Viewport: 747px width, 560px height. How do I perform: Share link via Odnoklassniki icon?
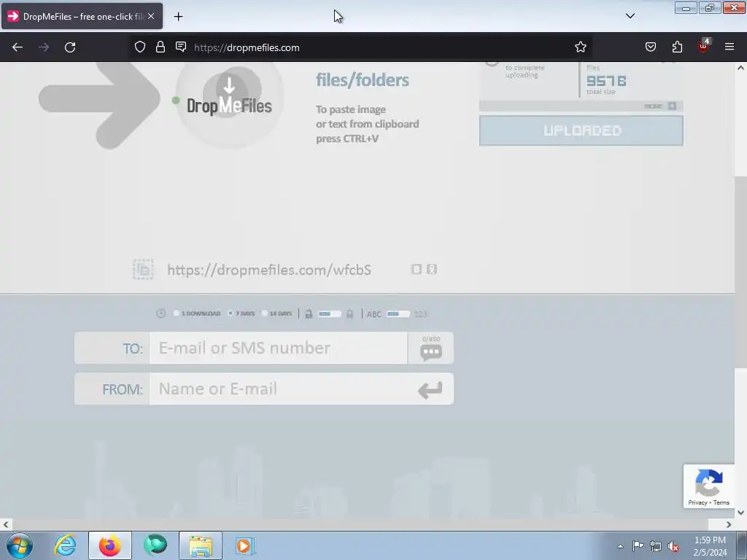432,269
